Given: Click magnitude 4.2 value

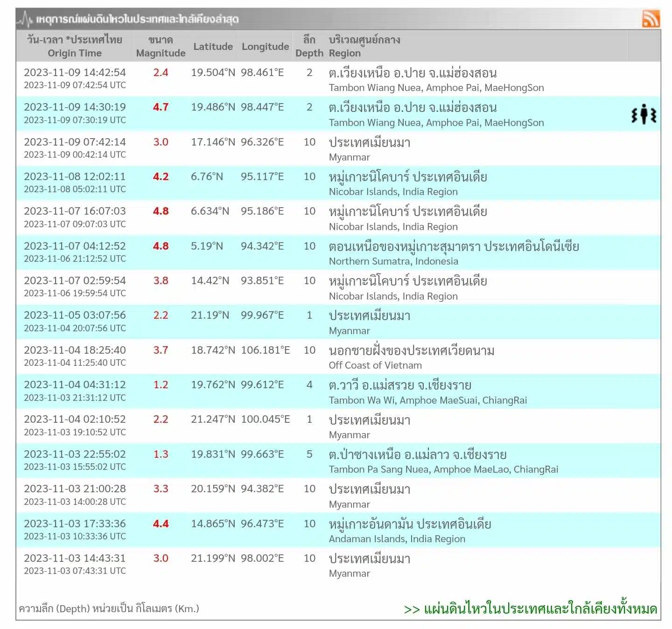Looking at the screenshot, I should point(161,176).
